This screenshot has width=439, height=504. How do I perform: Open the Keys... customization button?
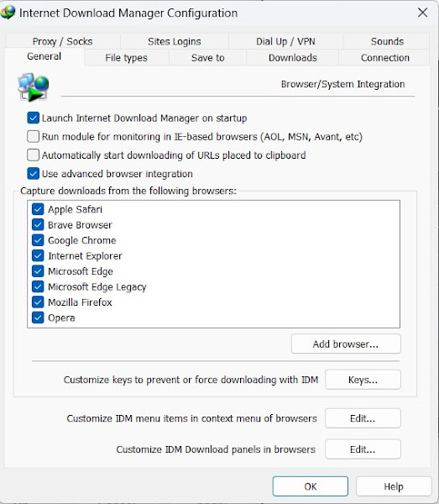[363, 380]
